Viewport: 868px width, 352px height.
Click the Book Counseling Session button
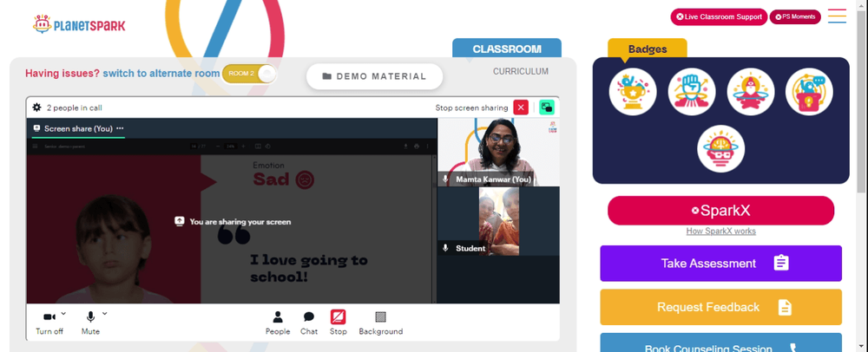click(x=720, y=342)
